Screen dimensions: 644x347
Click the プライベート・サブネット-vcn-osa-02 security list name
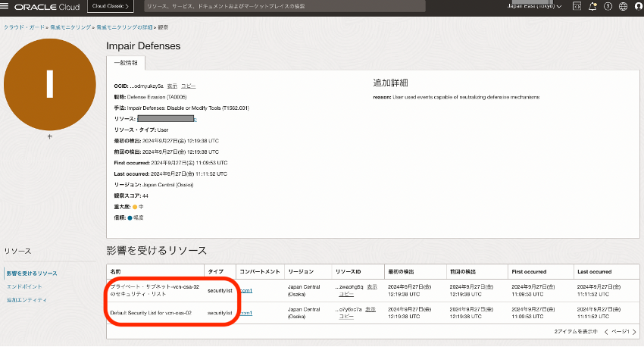tap(155, 290)
